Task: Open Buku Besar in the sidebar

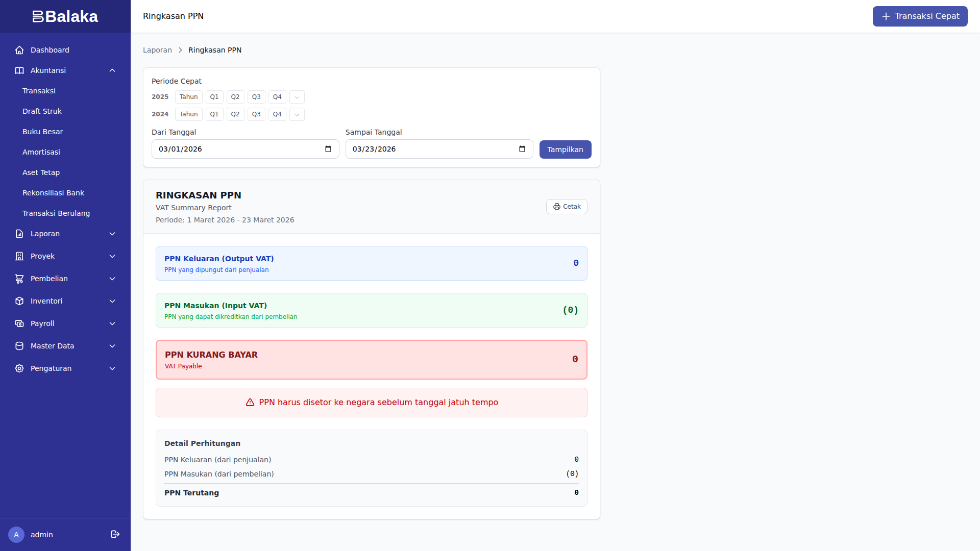Action: 43,132
